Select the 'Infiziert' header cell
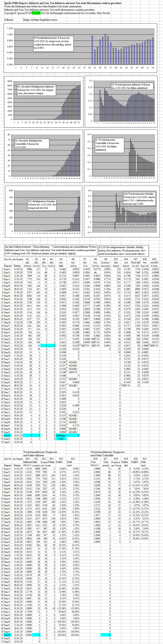163x644 pixels. [x=28, y=266]
